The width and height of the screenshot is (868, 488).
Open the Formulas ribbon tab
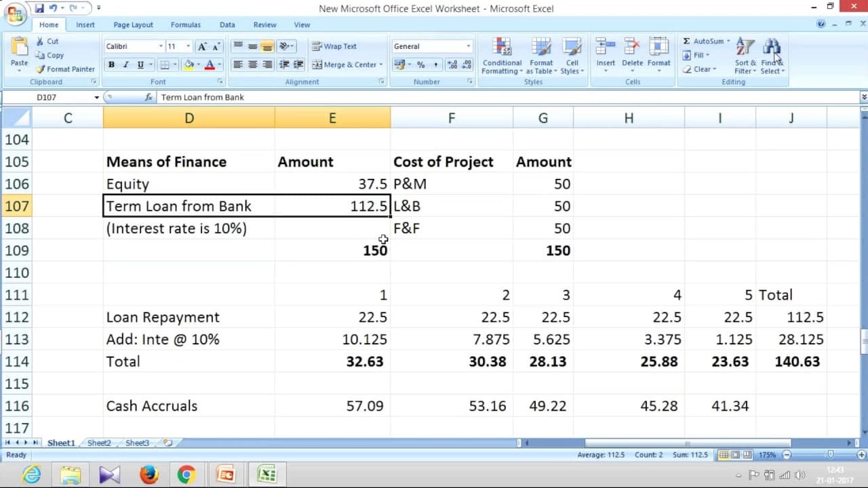pos(185,25)
